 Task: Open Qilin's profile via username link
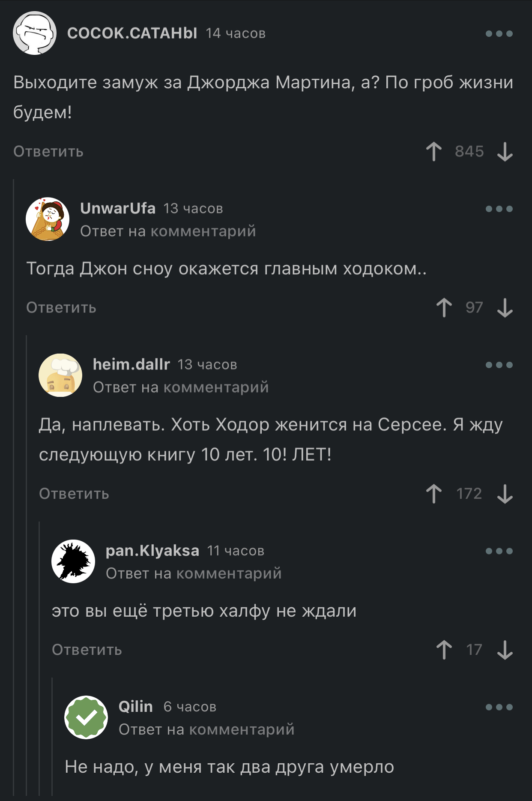(135, 706)
